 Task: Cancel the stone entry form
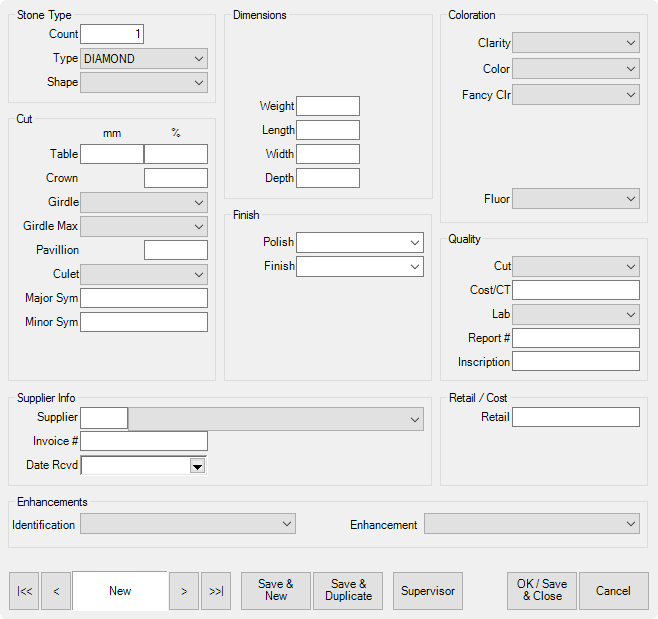[x=613, y=591]
